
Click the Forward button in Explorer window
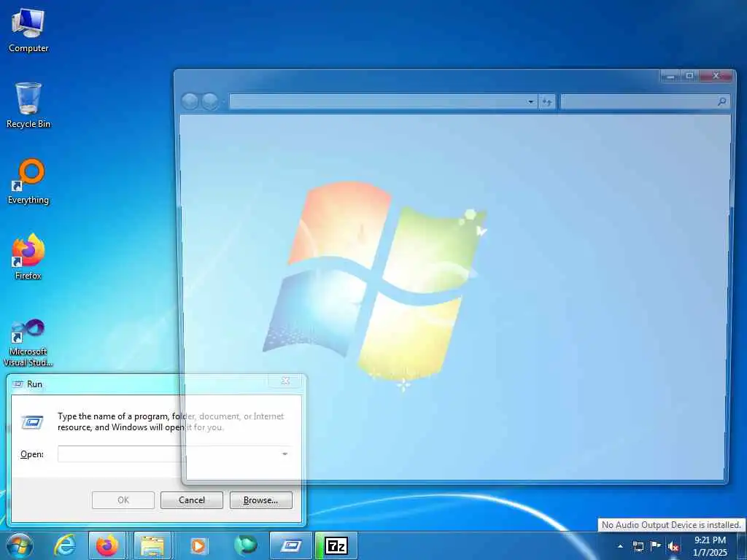click(x=209, y=101)
